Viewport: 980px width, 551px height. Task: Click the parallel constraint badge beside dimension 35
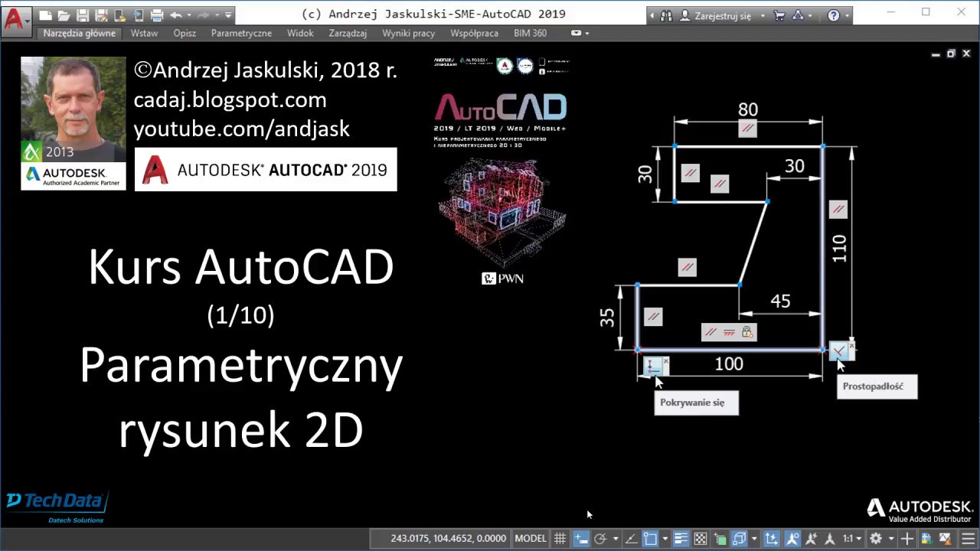point(653,316)
